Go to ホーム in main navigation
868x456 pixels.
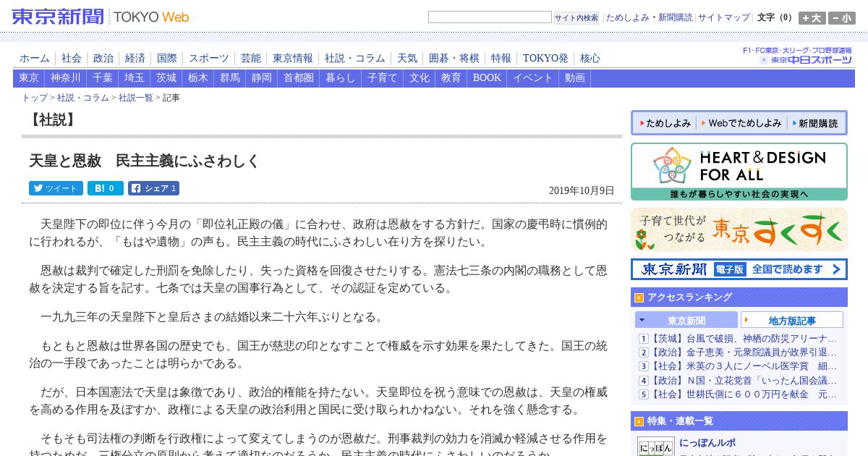click(35, 58)
